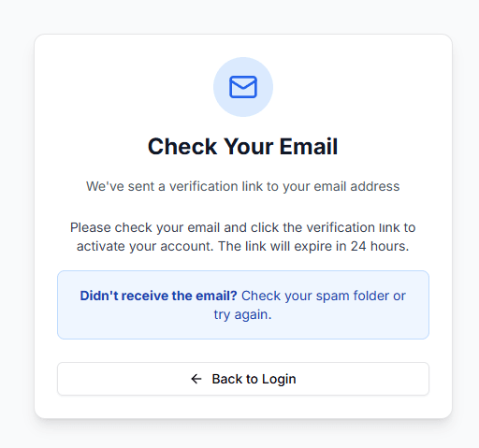Click the words "email address" in the subtitle

356,186
